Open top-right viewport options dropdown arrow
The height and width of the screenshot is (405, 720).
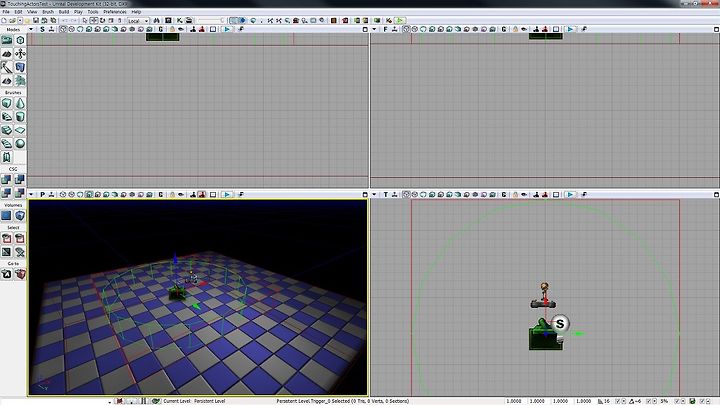[374, 29]
